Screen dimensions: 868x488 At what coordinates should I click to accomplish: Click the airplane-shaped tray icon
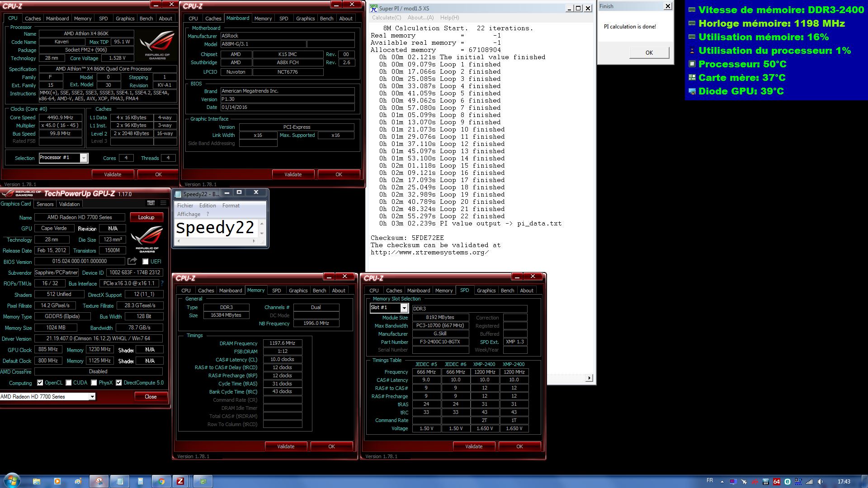(x=744, y=482)
